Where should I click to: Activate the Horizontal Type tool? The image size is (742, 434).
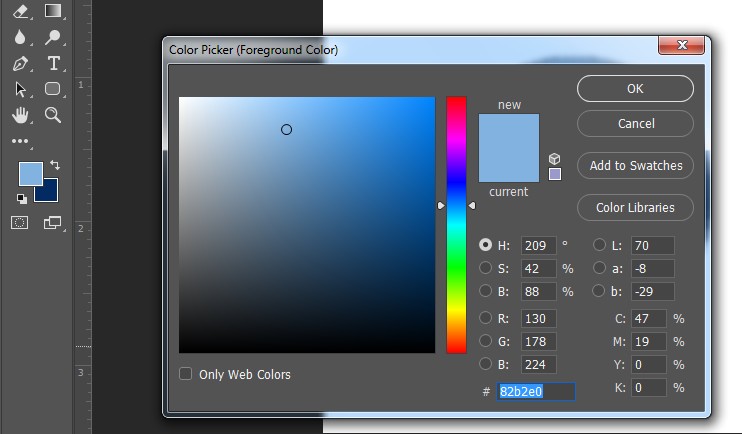pos(53,63)
